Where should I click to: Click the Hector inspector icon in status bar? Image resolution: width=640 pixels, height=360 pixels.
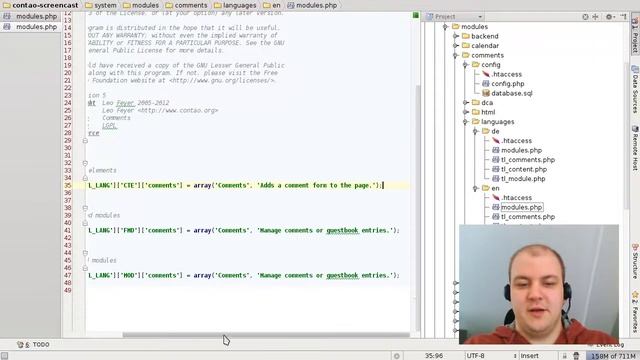click(576, 356)
